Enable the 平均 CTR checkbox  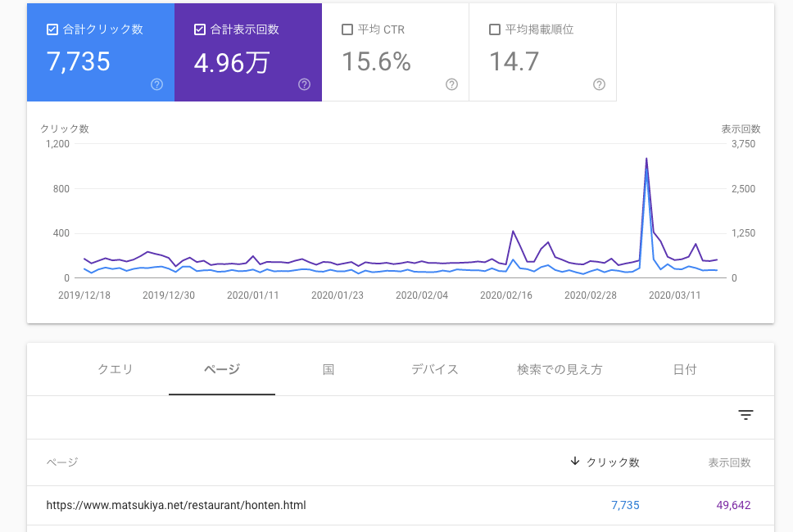[347, 29]
